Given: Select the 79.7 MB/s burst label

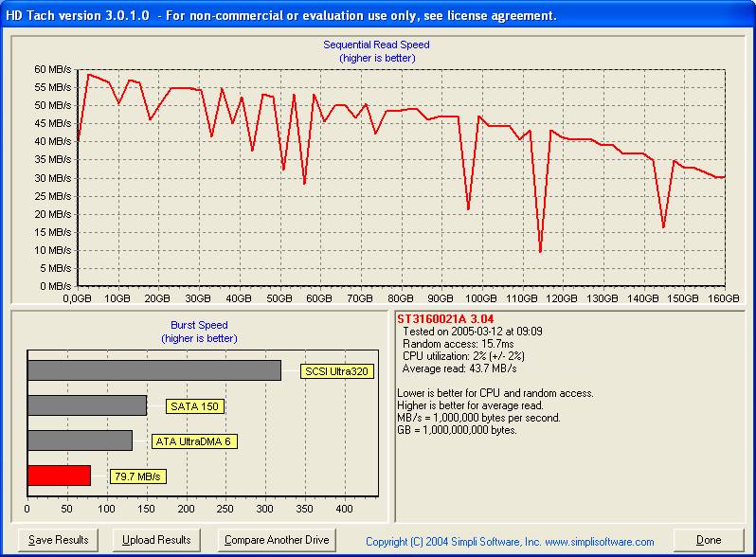Looking at the screenshot, I should (138, 476).
